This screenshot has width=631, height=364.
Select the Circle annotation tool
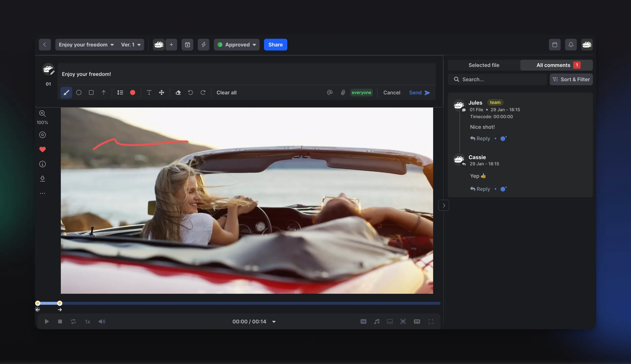(x=79, y=93)
